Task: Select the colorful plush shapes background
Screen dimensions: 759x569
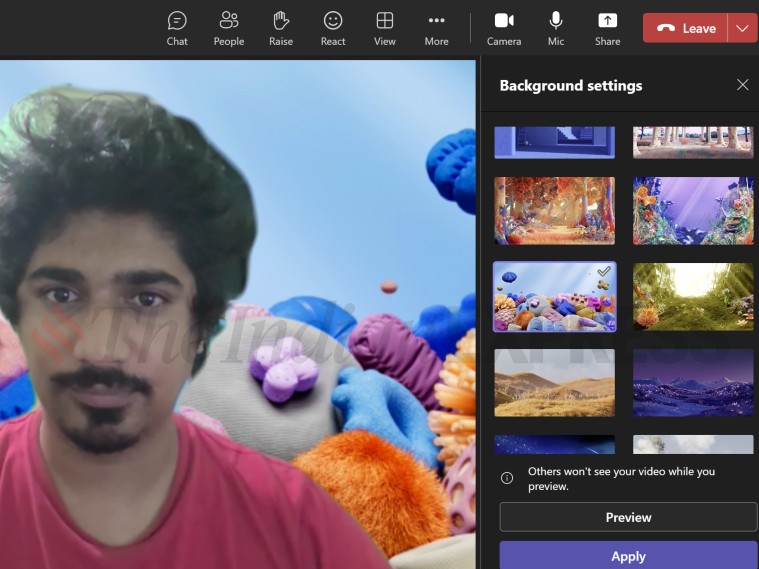Action: 554,296
